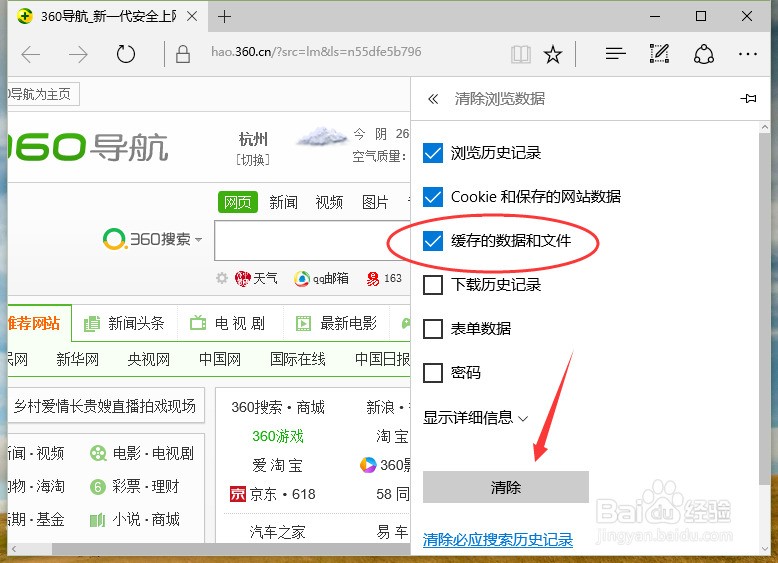Select the 视频 search tab

[x=329, y=202]
